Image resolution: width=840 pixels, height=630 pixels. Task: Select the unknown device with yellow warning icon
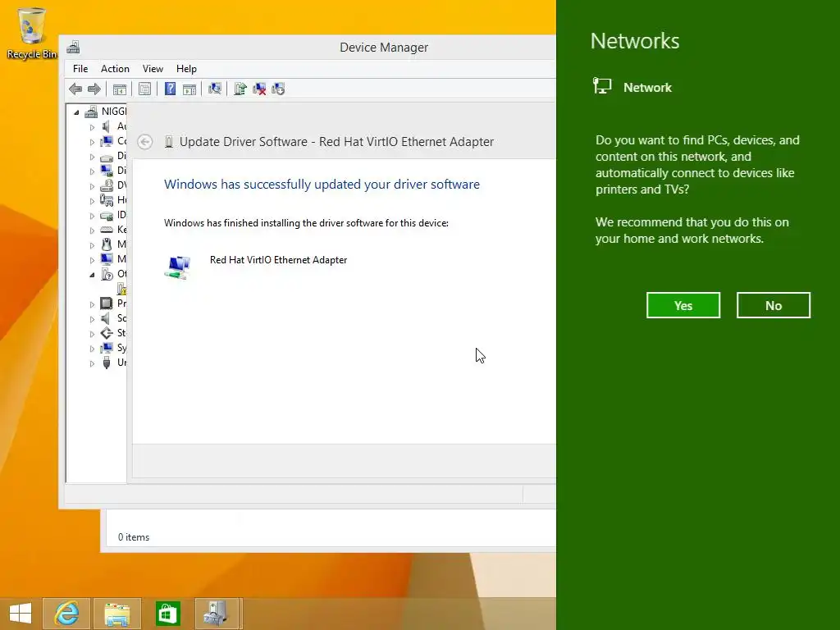pyautogui.click(x=121, y=290)
